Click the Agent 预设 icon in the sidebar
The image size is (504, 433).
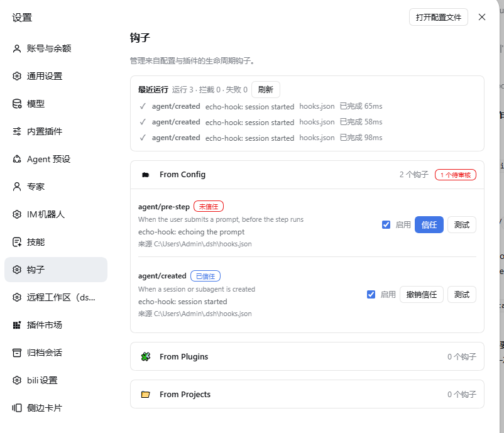17,159
